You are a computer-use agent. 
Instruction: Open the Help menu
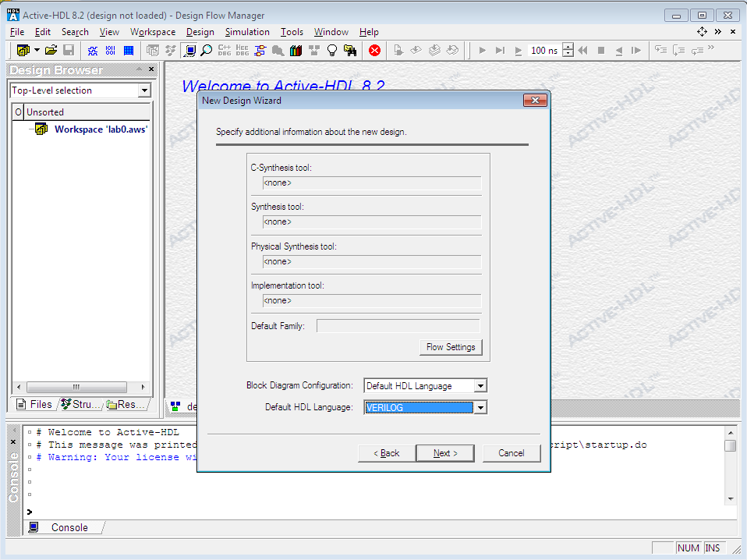click(369, 32)
